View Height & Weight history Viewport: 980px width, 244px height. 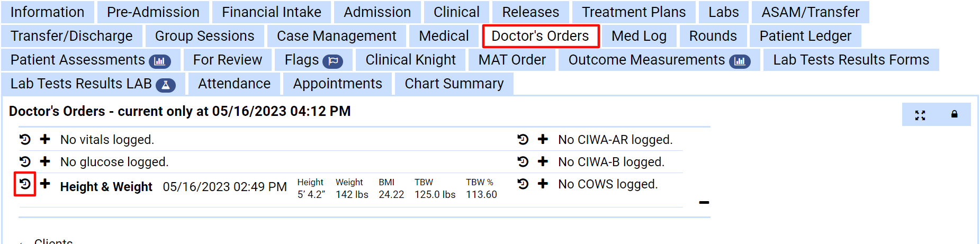pyautogui.click(x=25, y=184)
